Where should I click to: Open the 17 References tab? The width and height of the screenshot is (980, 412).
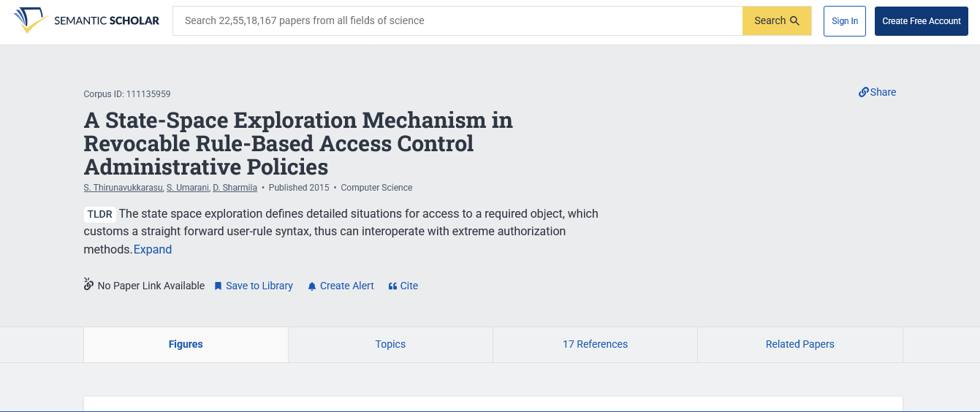tap(595, 344)
